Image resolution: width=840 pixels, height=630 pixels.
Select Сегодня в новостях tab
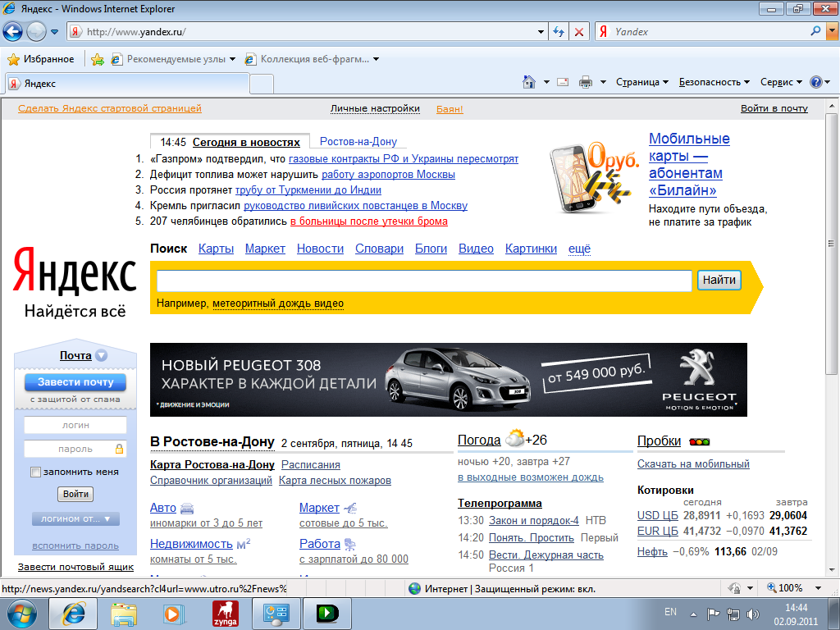(246, 142)
